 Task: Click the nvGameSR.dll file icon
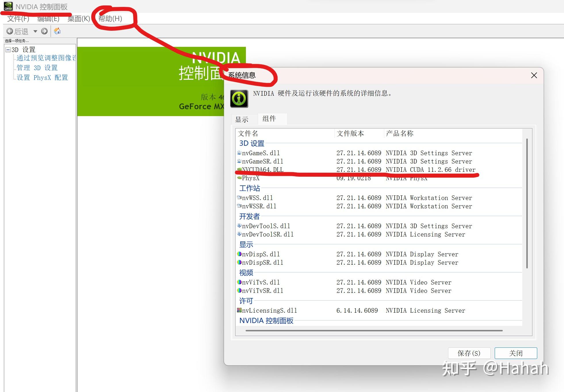239,161
